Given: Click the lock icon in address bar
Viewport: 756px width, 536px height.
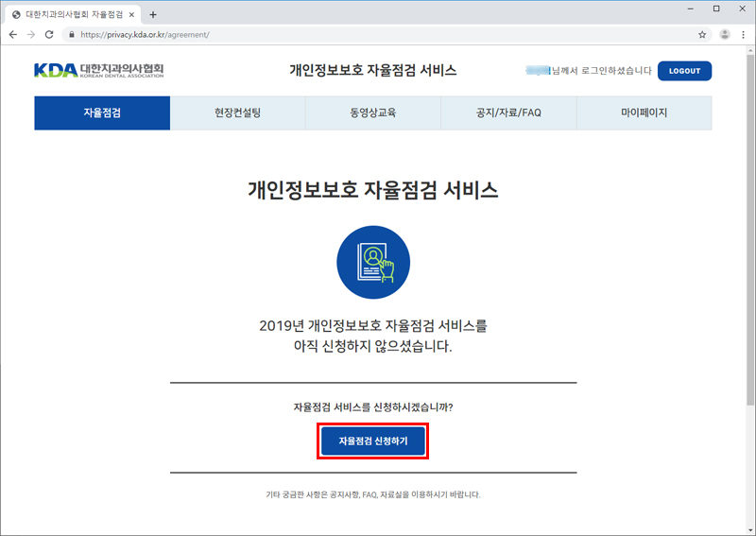Looking at the screenshot, I should pos(71,34).
